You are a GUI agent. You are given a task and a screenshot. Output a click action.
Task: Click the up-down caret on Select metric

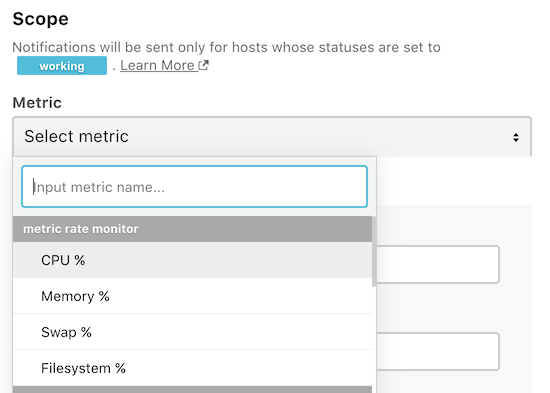coord(515,137)
